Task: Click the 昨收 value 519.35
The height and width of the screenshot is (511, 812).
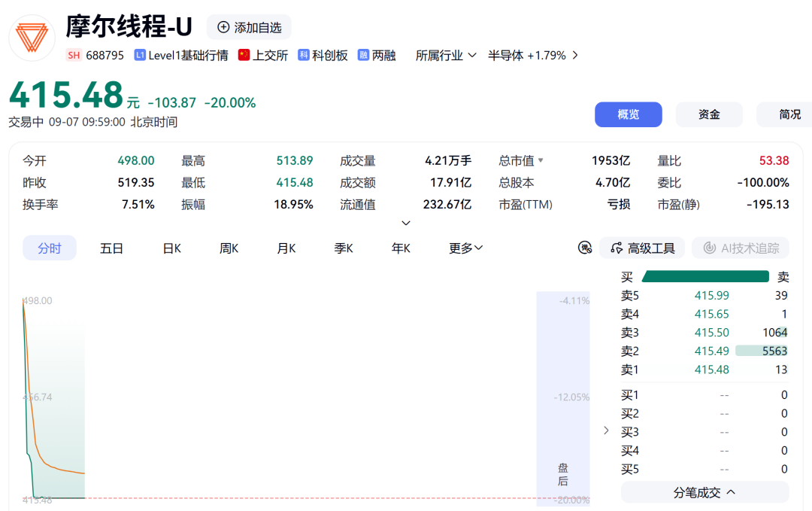Action: (x=136, y=182)
